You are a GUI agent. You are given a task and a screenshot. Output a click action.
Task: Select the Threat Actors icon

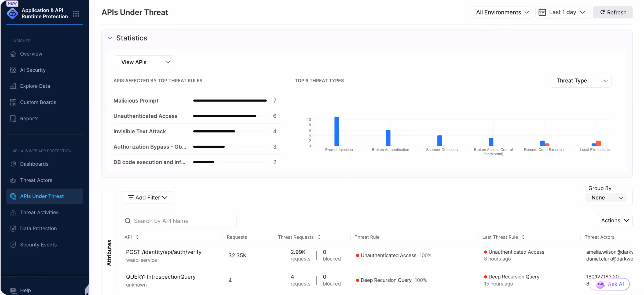13,180
